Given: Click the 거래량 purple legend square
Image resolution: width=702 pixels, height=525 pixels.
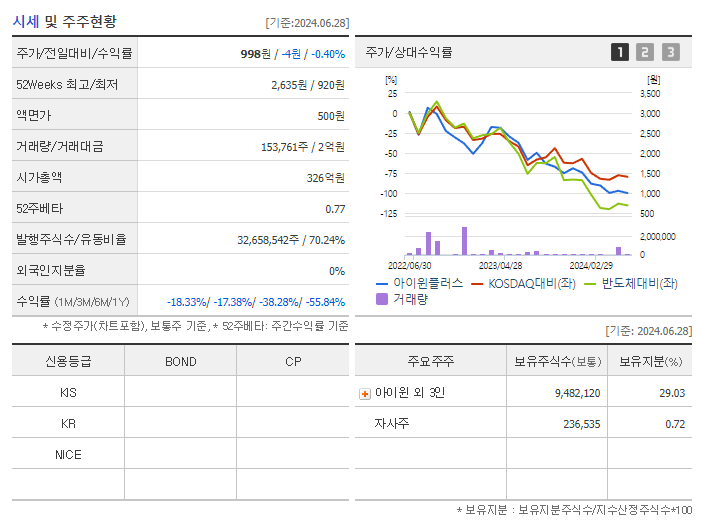Looking at the screenshot, I should point(382,299).
